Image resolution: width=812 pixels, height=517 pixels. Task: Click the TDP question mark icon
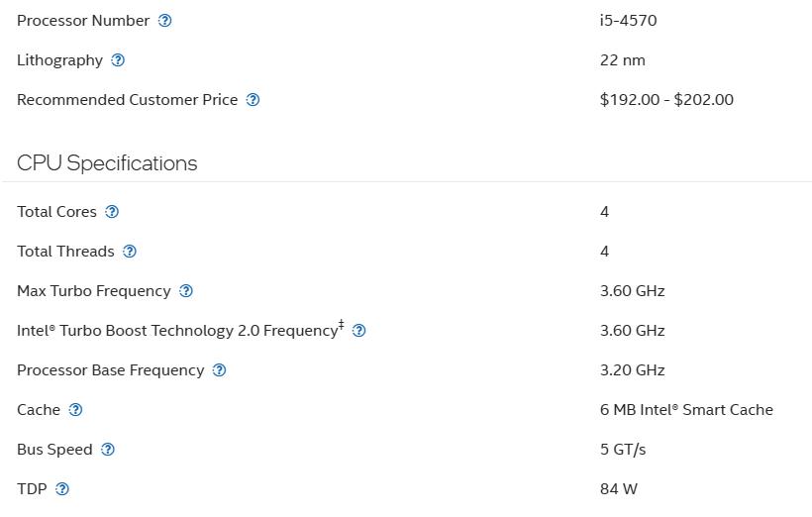(62, 489)
